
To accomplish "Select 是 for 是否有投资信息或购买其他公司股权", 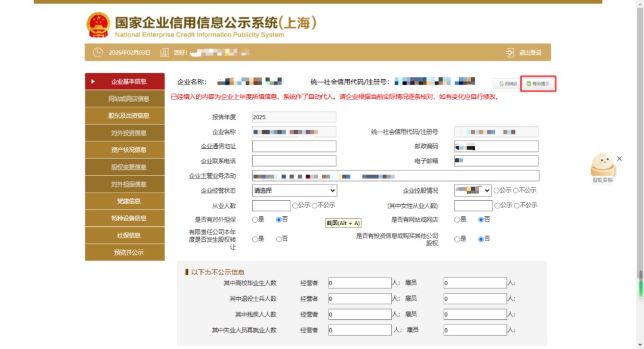I will point(457,239).
